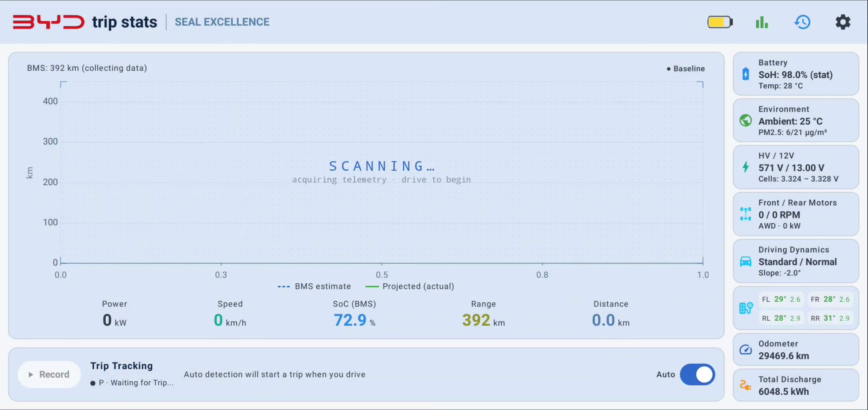Click Ambient: 25 °C value
Image resolution: width=868 pixels, height=410 pixels.
pos(790,121)
